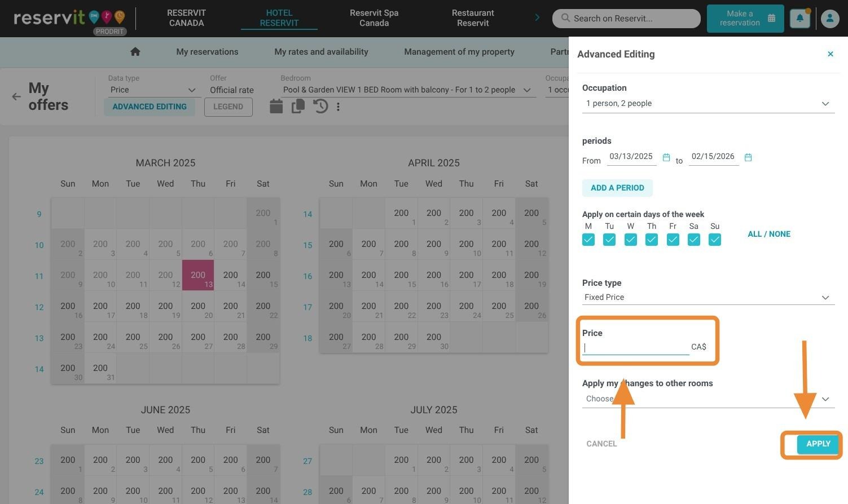Expand the Occupation dropdown

(708, 104)
